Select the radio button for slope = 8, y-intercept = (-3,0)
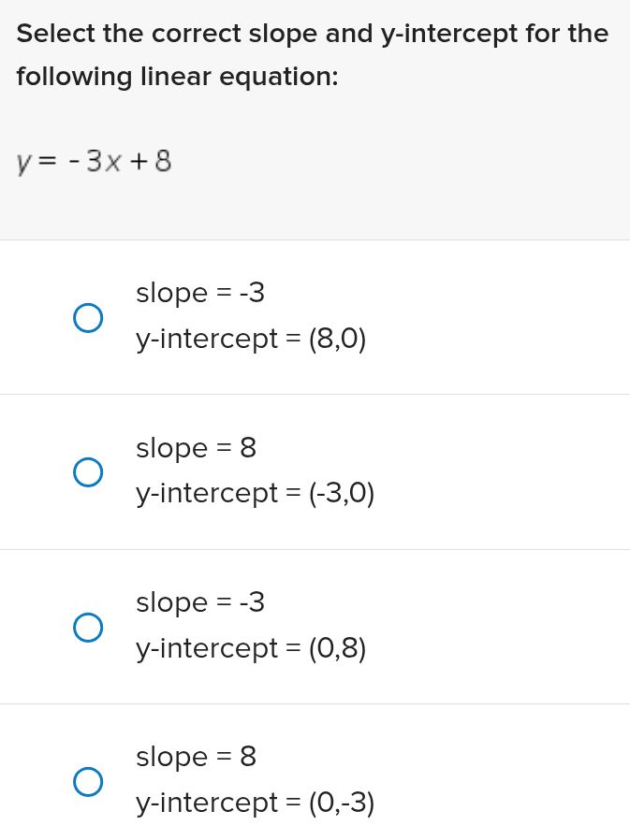The width and height of the screenshot is (630, 840). coord(88,471)
